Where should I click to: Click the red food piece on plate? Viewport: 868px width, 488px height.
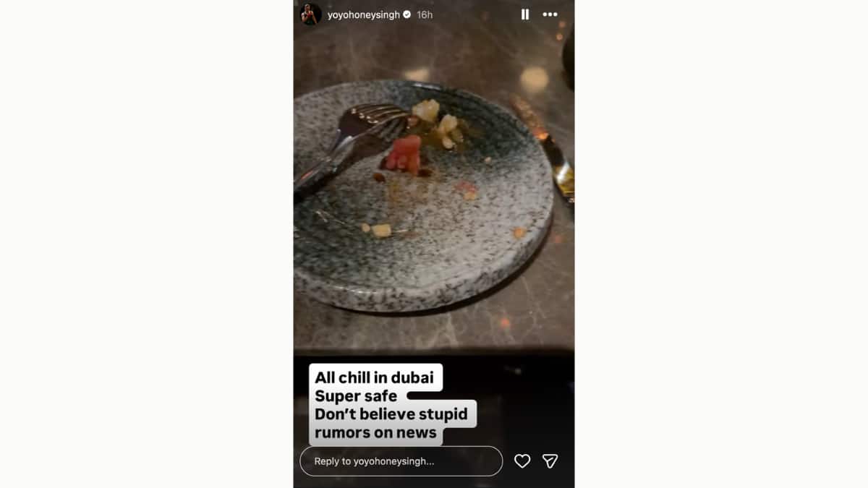click(x=403, y=155)
